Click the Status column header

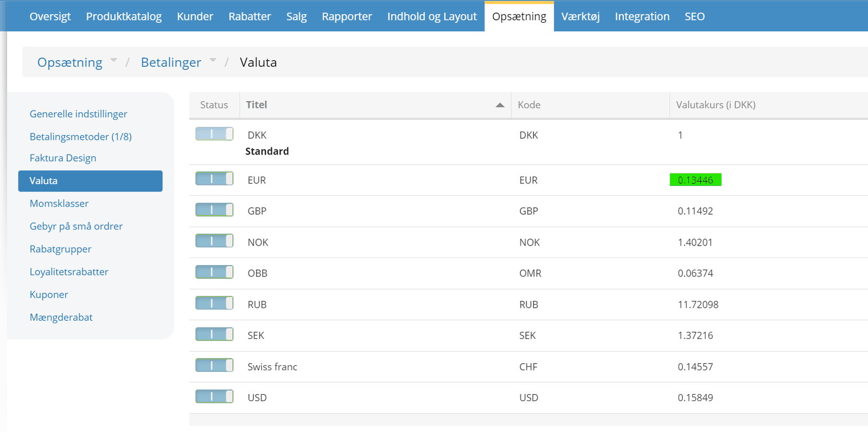coord(214,105)
